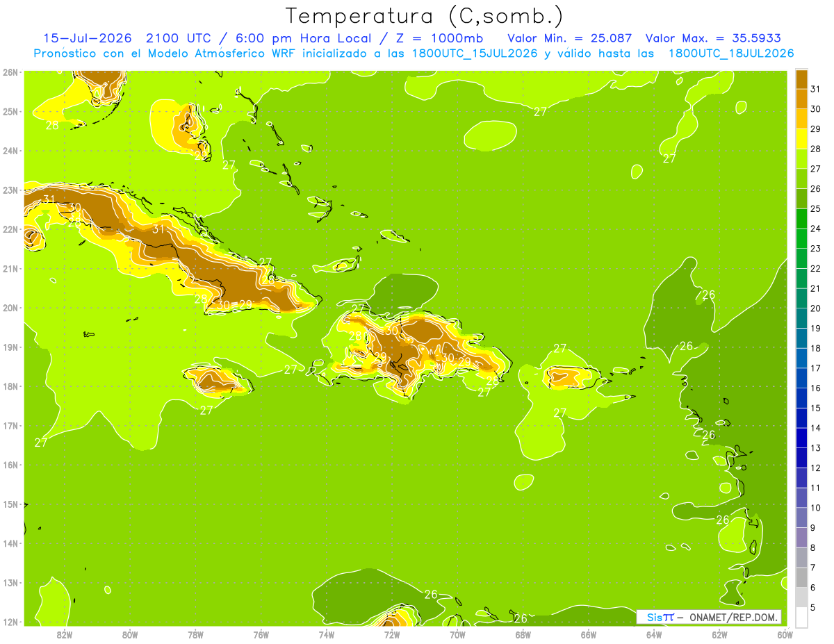Click the '12N' latitude axis label

10,622
